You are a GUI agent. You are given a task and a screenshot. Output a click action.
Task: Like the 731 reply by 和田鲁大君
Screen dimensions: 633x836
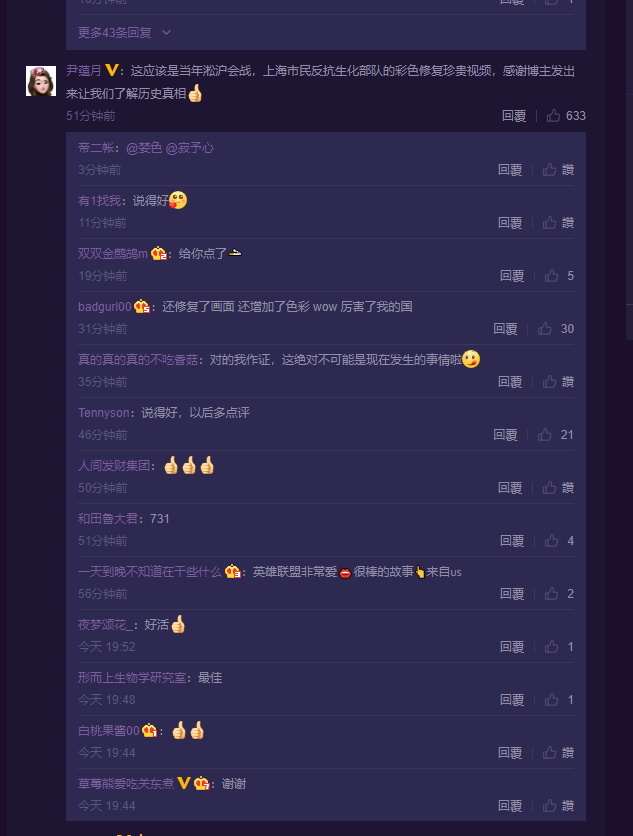click(x=551, y=541)
